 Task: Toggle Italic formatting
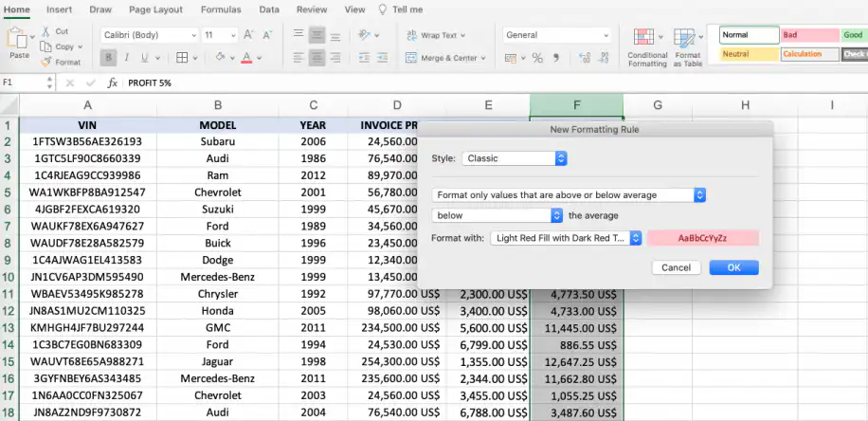(126, 58)
